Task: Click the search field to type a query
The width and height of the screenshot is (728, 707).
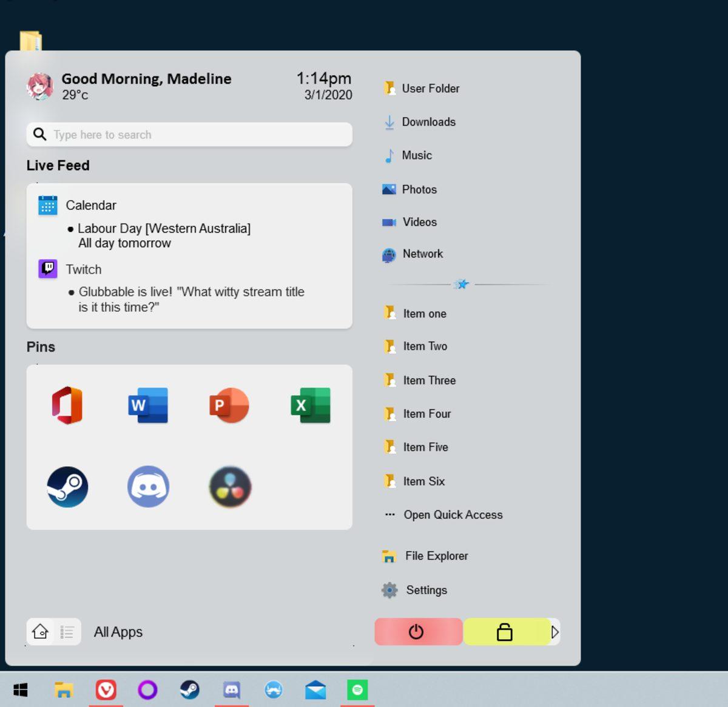Action: click(189, 134)
